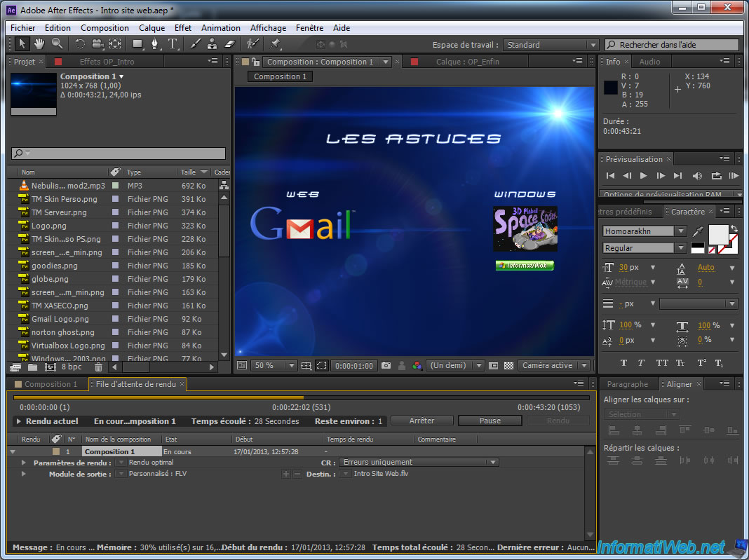Switch to the Paragraphe tab
Viewport: 749px width, 560px height.
click(x=628, y=384)
